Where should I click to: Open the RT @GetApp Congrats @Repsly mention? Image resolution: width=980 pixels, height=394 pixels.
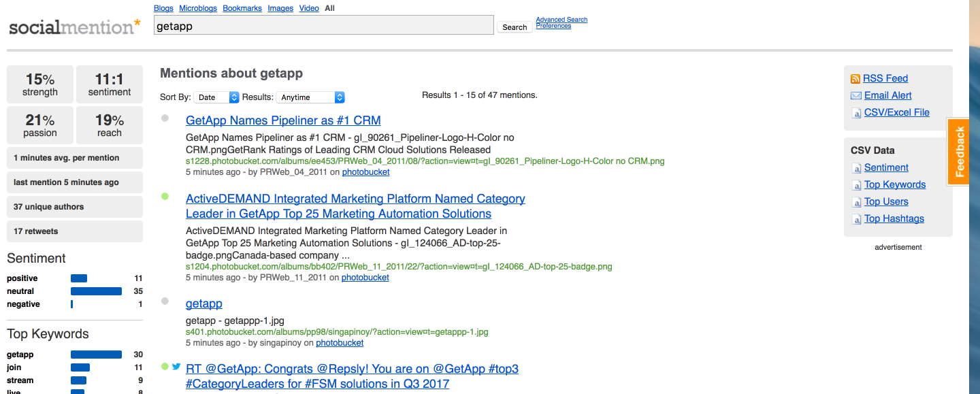coord(352,376)
